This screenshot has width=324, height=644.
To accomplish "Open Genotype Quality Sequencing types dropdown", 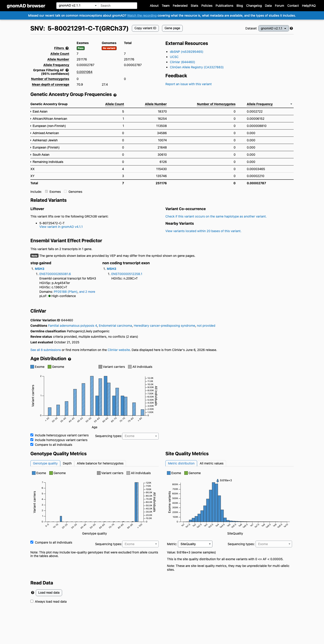I will tap(140, 544).
